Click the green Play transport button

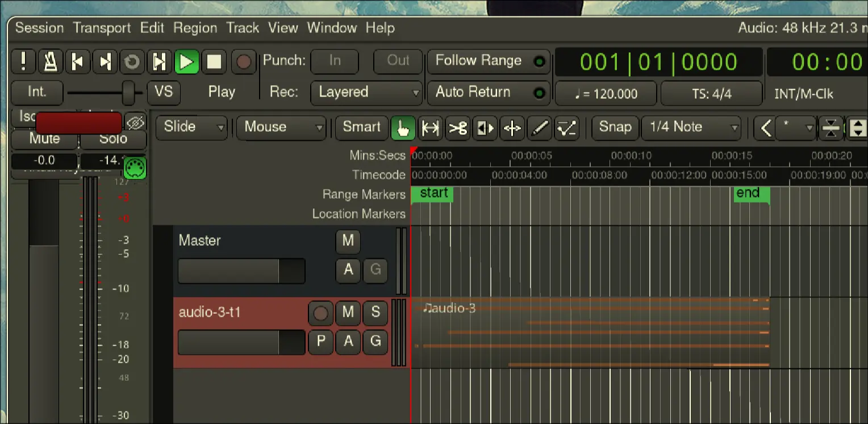(x=186, y=61)
